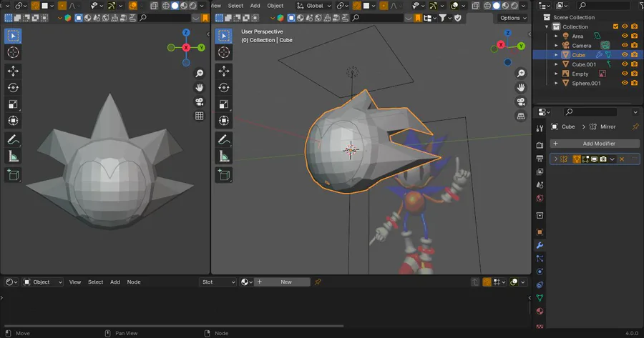Open the Mirror modifier extra options arrow

[x=612, y=159]
